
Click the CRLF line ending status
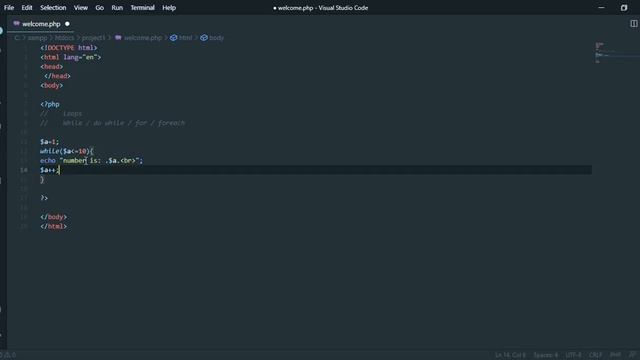pos(595,355)
